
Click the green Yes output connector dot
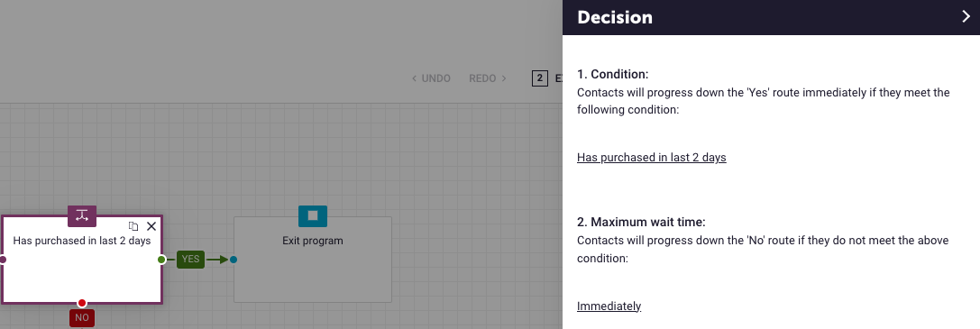[x=162, y=259]
